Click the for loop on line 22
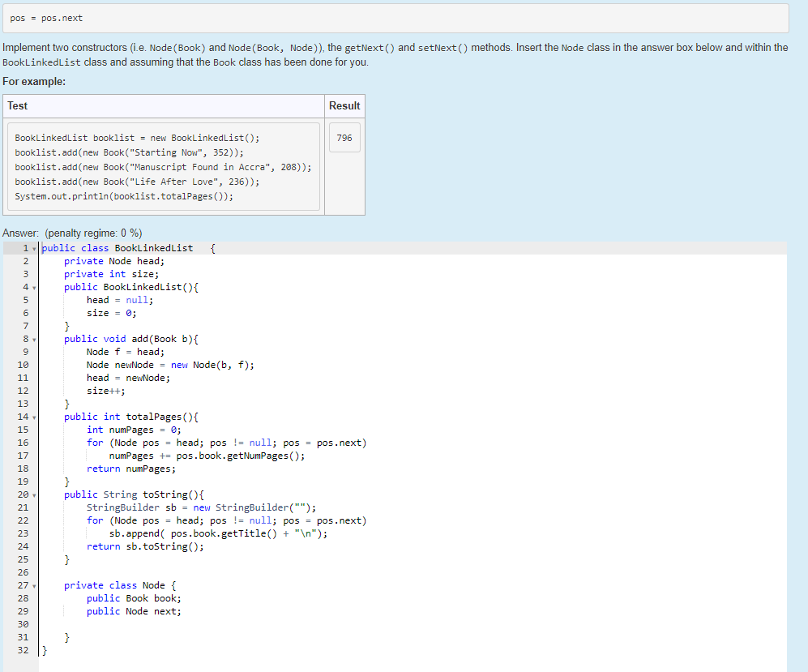 point(226,520)
